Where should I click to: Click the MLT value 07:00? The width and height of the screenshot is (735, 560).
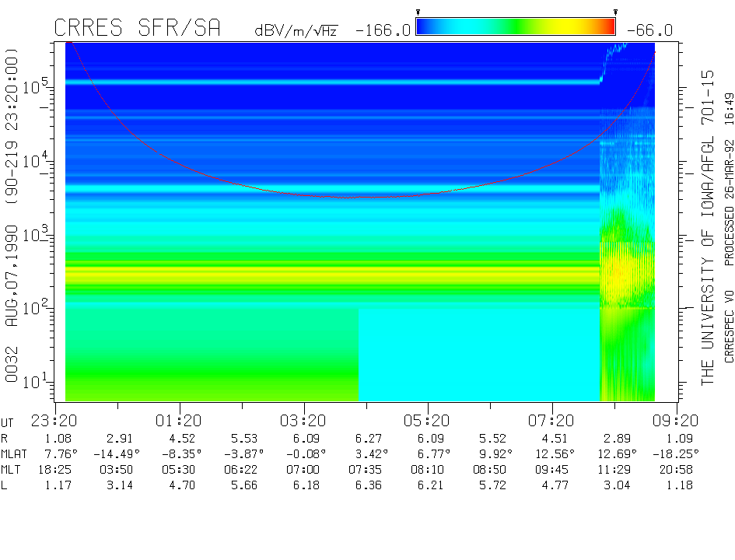304,470
